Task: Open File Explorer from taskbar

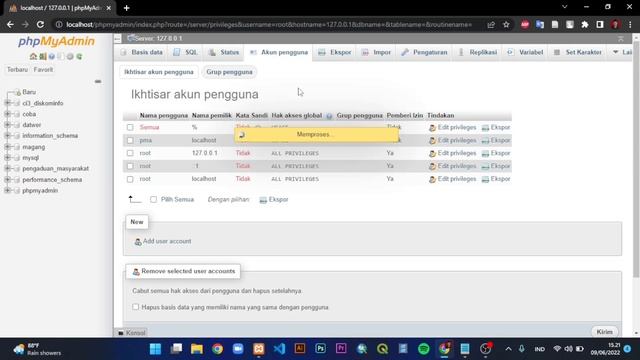Action: pyautogui.click(x=197, y=349)
